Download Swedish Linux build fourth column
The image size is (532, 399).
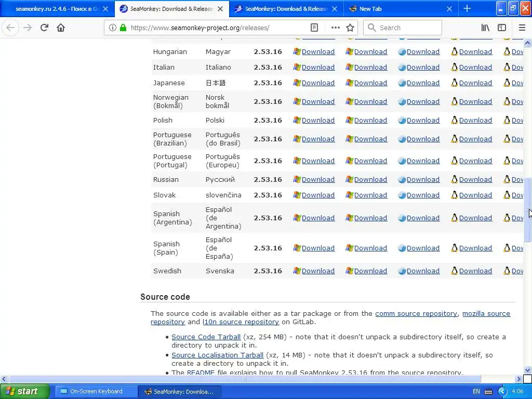pos(475,271)
